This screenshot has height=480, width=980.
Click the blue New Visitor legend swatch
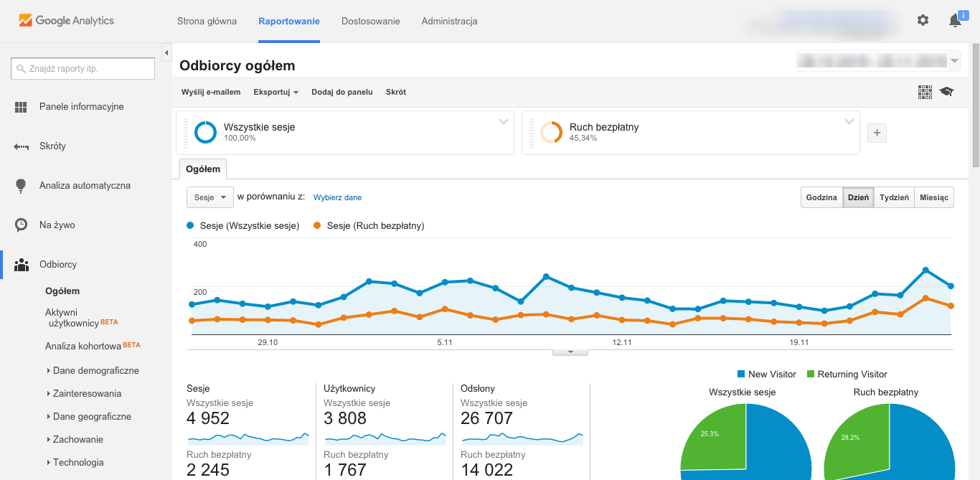click(x=741, y=374)
